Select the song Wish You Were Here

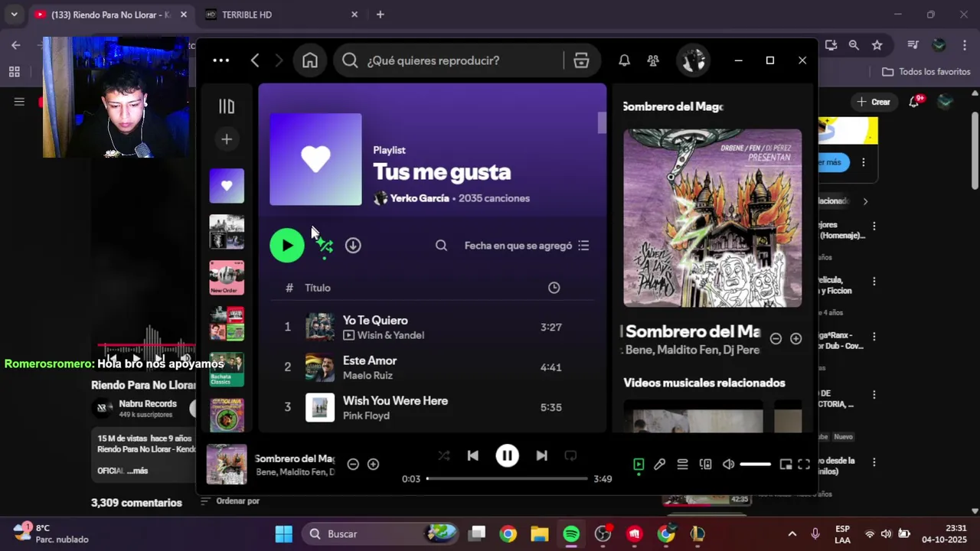(x=395, y=400)
